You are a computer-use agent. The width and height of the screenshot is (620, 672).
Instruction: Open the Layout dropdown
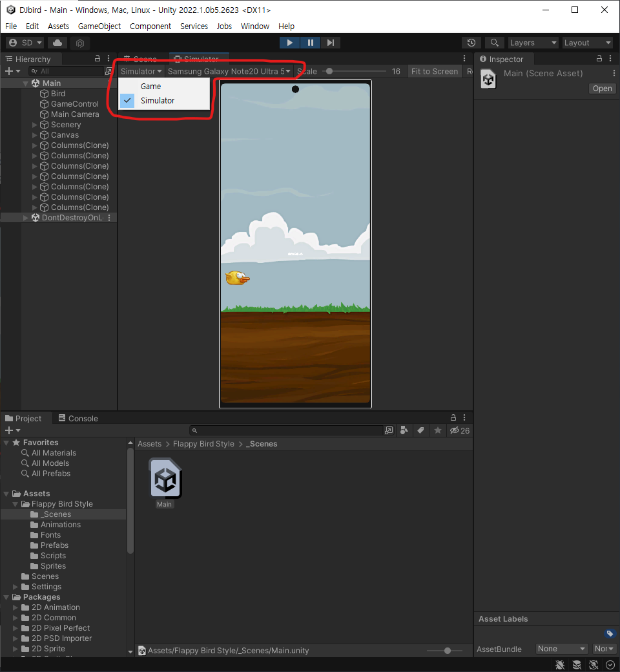pos(588,43)
